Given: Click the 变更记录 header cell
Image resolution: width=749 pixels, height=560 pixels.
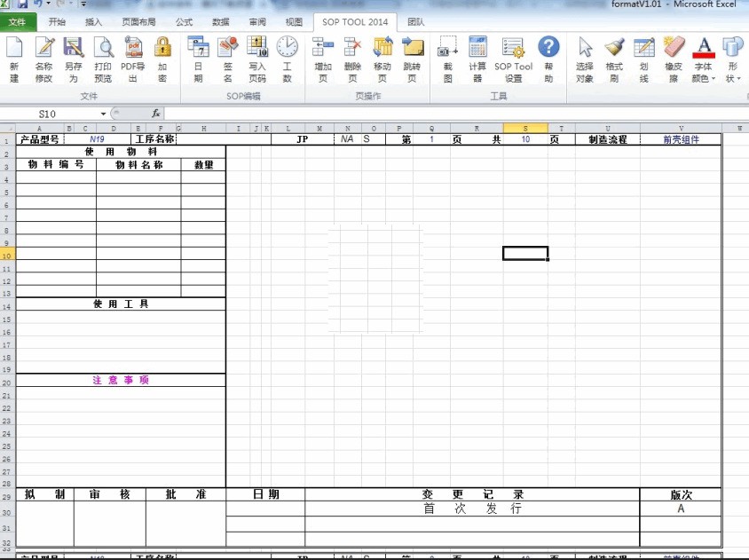Looking at the screenshot, I should click(472, 494).
